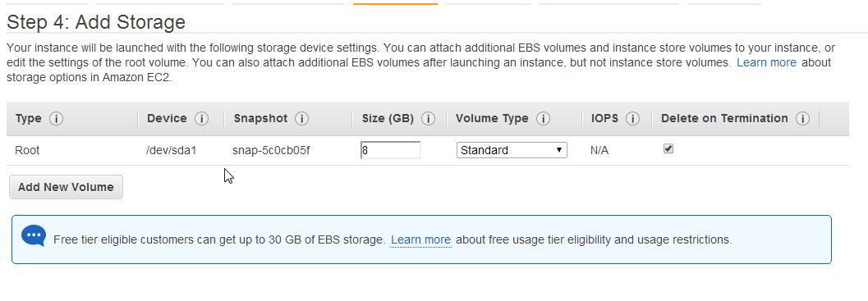This screenshot has width=868, height=301.
Task: Click the Root volume type cell
Action: (27, 150)
